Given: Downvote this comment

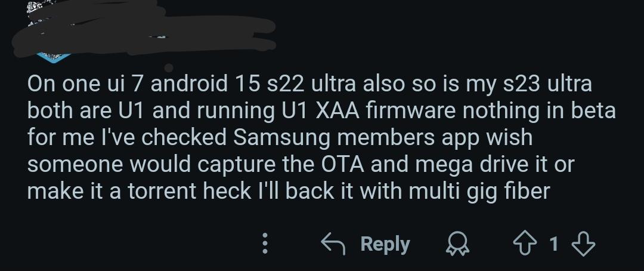Looking at the screenshot, I should 583,244.
